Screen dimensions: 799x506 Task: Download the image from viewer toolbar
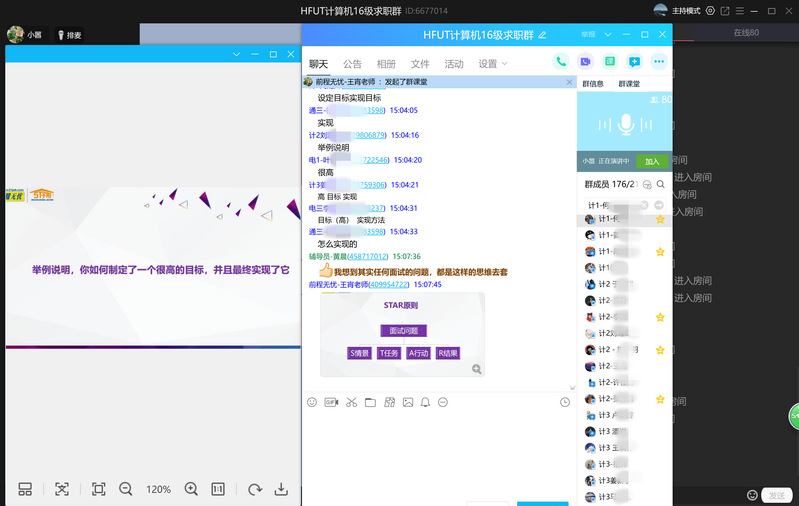tap(281, 489)
